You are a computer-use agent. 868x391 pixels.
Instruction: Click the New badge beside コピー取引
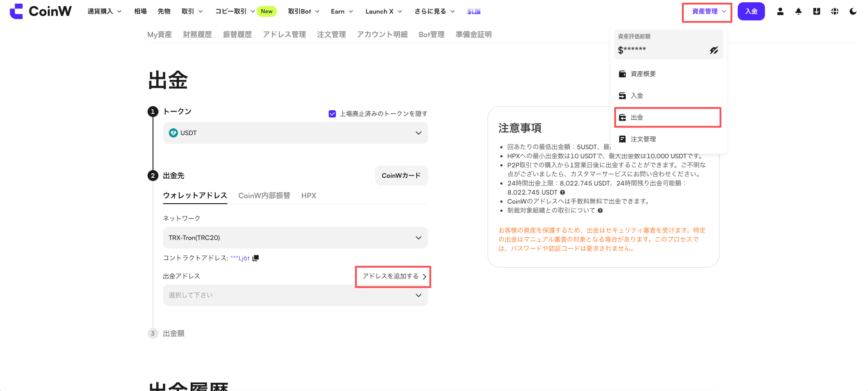(266, 11)
